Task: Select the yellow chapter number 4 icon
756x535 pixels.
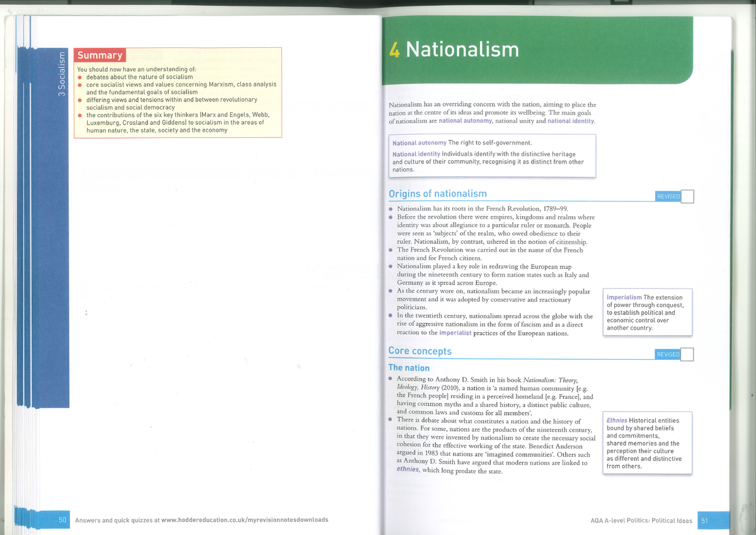Action: point(394,49)
